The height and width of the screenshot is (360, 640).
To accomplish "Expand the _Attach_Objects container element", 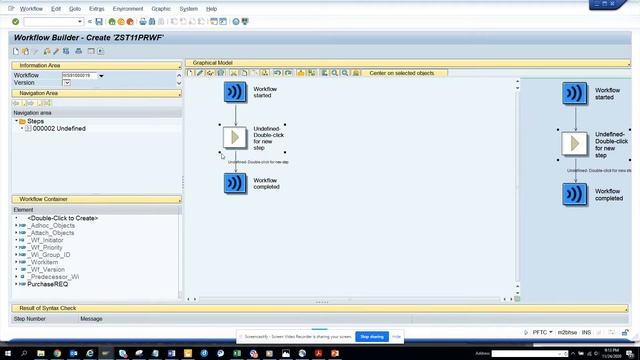I will (16, 233).
